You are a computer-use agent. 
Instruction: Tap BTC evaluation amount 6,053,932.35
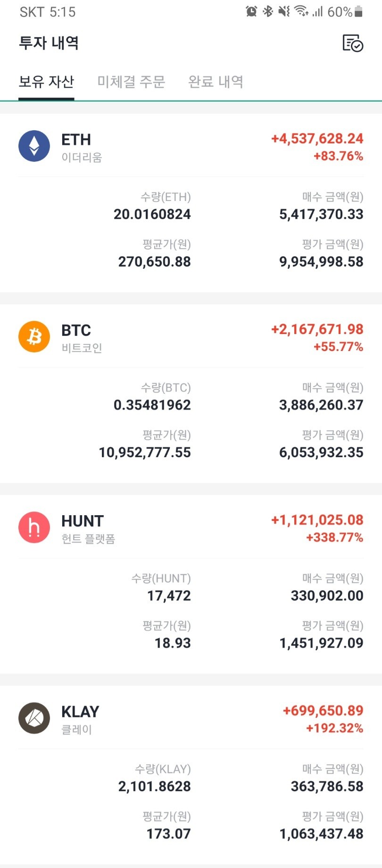click(x=321, y=452)
